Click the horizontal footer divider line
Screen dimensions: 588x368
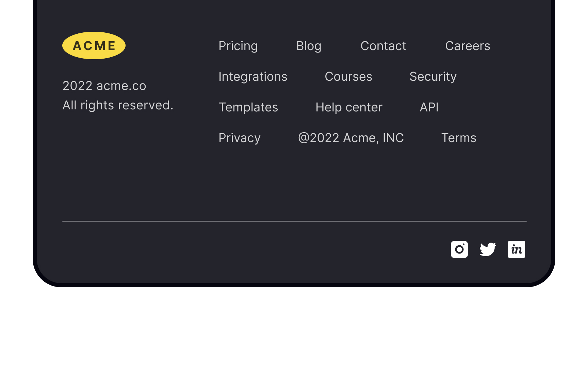(x=294, y=221)
